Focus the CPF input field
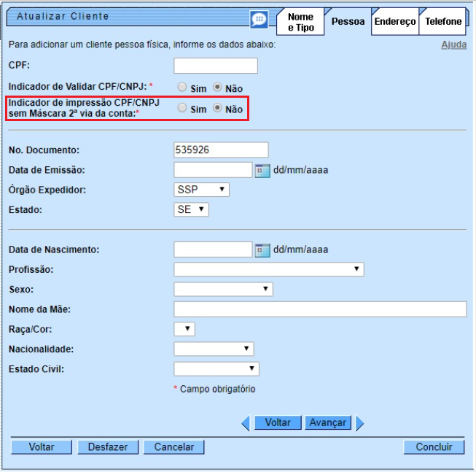The width and height of the screenshot is (476, 472). coord(216,66)
